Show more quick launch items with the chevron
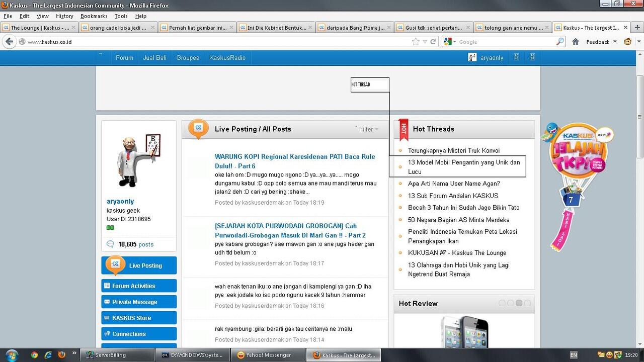 (x=74, y=353)
